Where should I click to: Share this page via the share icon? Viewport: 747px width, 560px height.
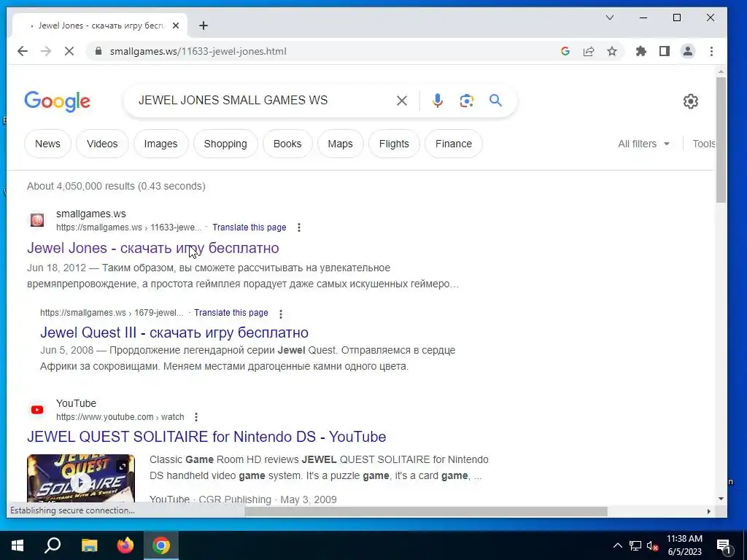(x=589, y=52)
